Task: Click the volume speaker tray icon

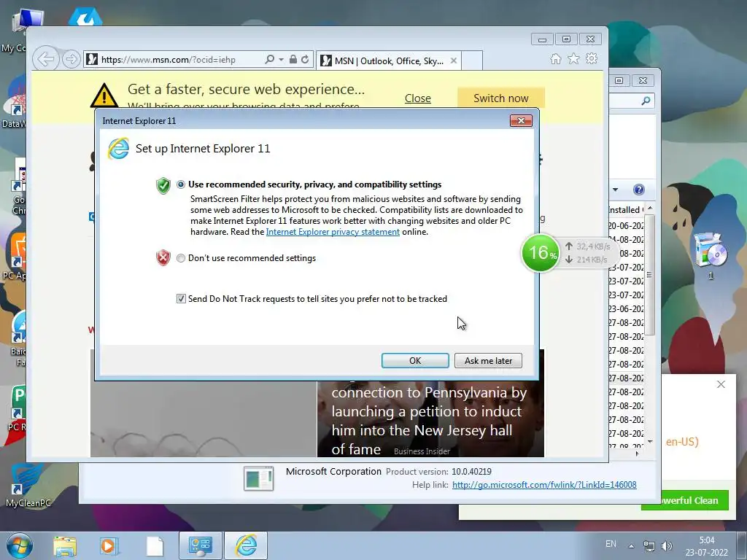Action: pos(667,545)
